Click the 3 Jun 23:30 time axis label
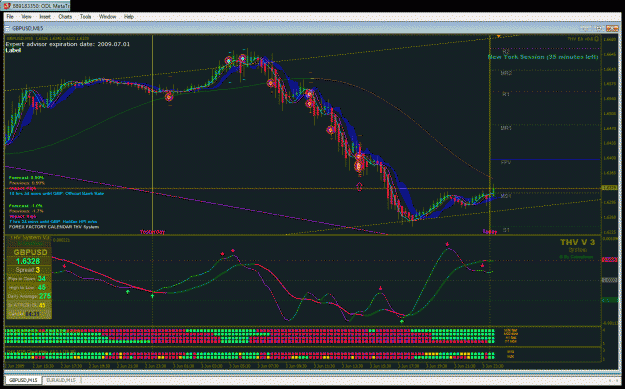This screenshot has height=389, width=625. tap(492, 365)
